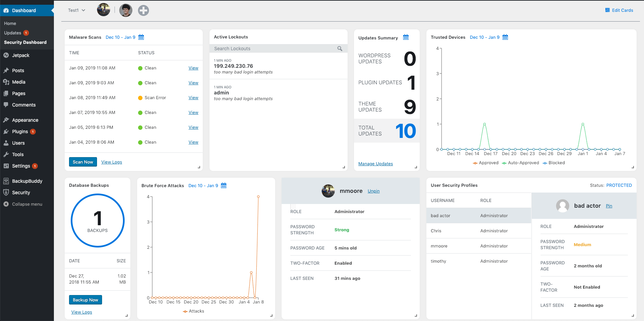This screenshot has width=644, height=321.
Task: Go to Security Dashboard menu entry
Action: tap(25, 42)
